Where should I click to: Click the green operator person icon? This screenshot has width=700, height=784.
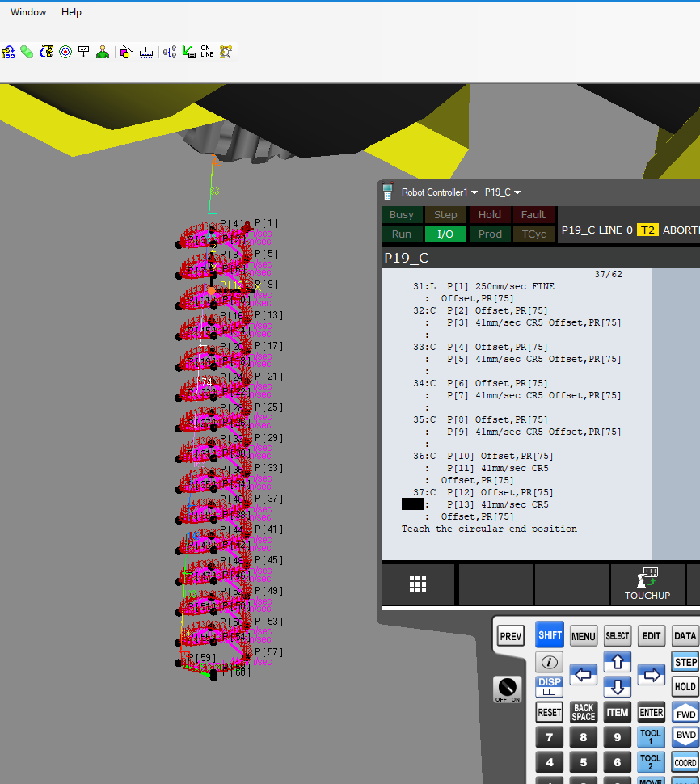click(103, 52)
